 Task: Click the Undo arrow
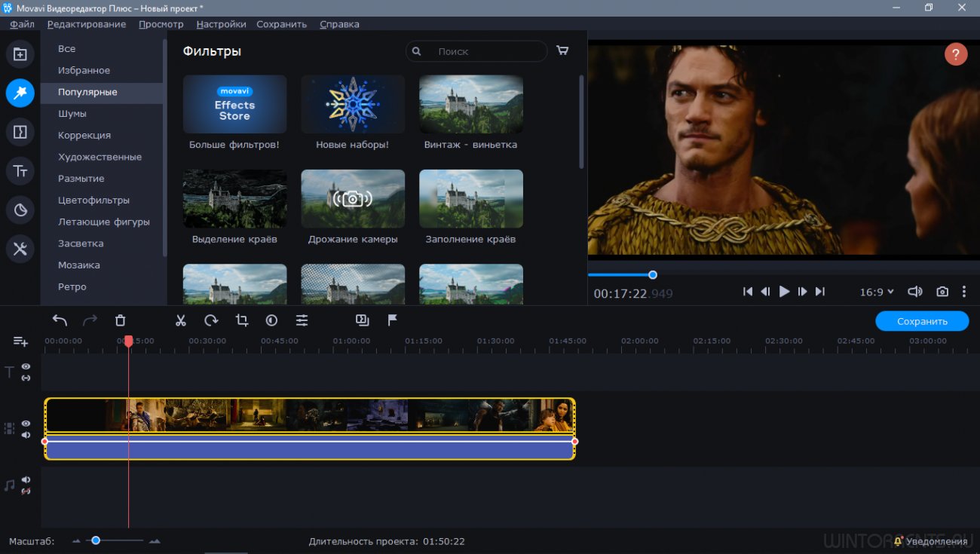pos(60,320)
